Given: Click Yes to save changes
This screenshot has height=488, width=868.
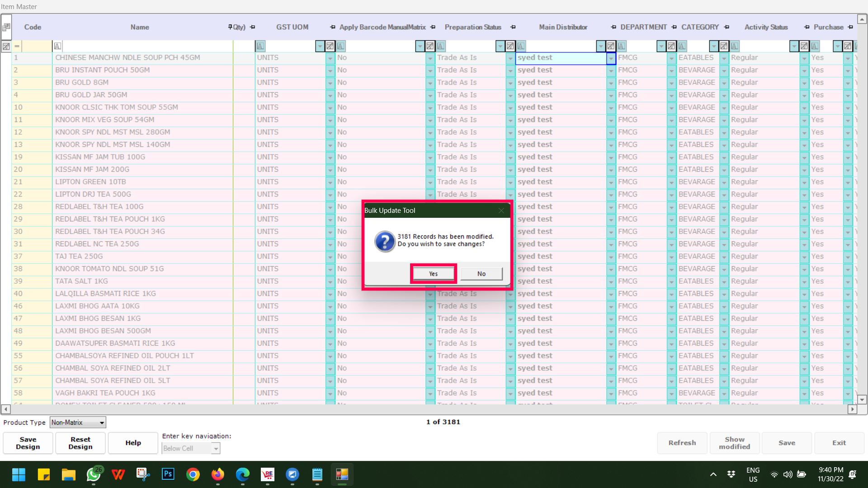Looking at the screenshot, I should (x=433, y=274).
